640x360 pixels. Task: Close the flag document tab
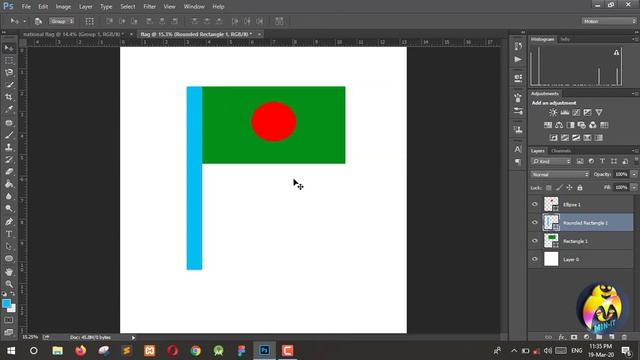click(259, 34)
